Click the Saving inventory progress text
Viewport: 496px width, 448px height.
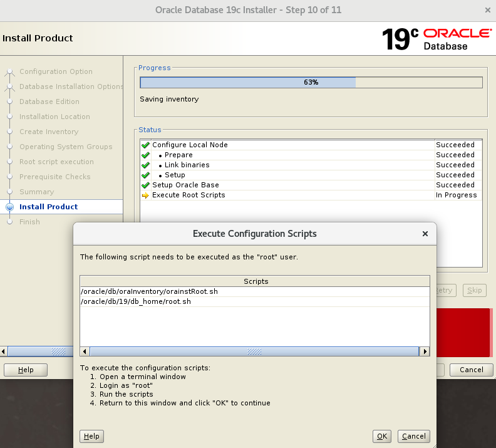click(x=169, y=100)
